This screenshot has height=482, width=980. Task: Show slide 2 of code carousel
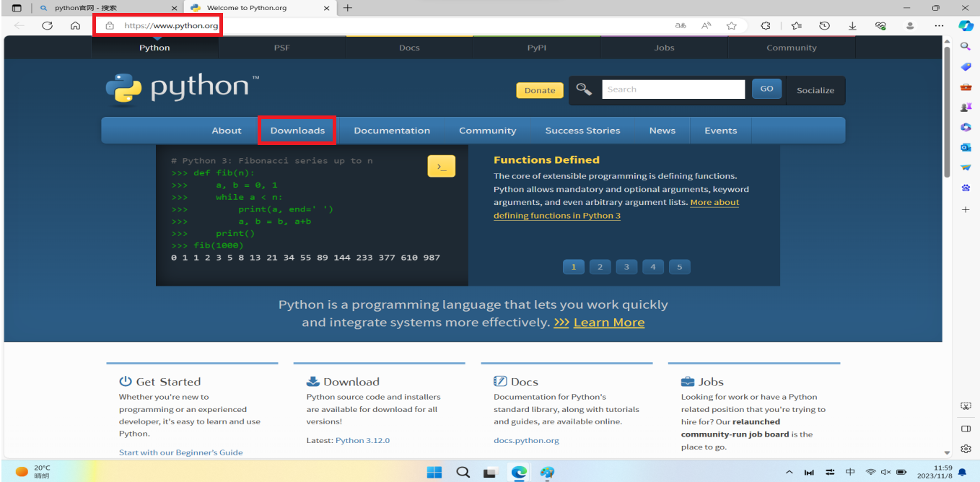point(600,267)
